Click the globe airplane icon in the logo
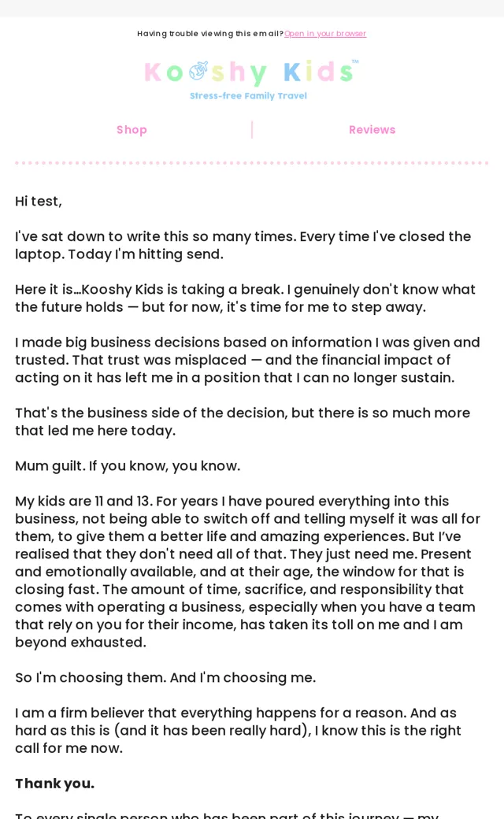 point(198,71)
